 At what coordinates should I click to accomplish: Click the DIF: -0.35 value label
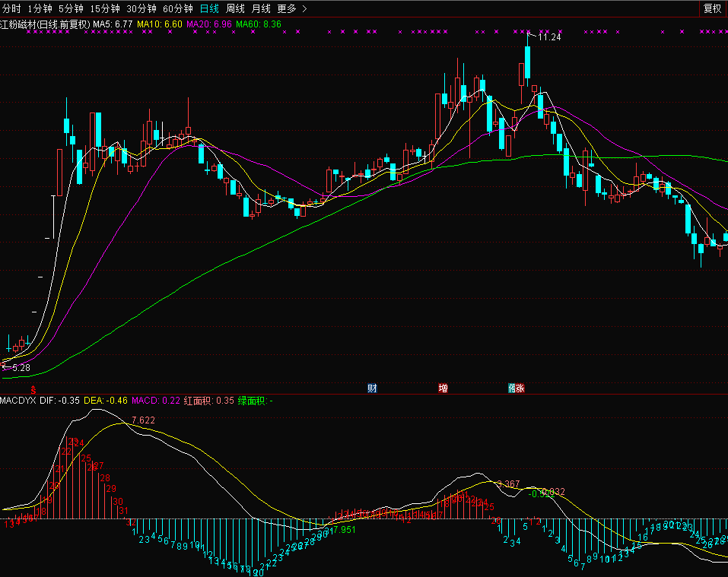tap(59, 401)
